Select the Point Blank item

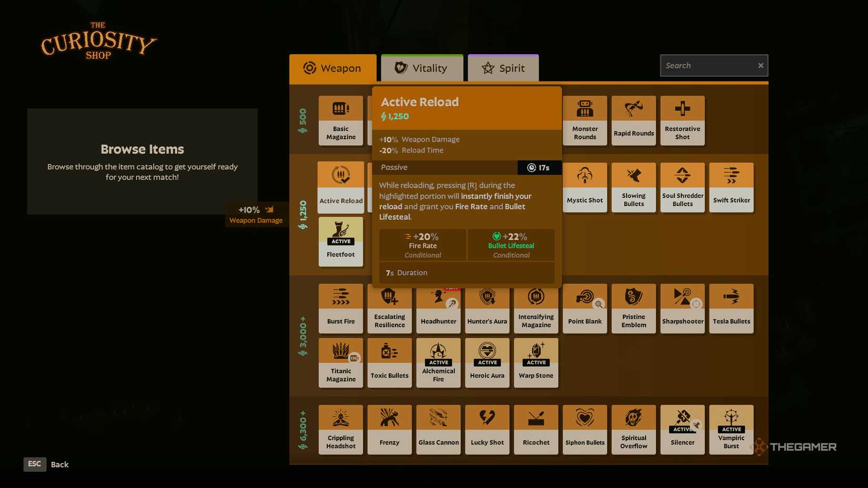click(584, 309)
